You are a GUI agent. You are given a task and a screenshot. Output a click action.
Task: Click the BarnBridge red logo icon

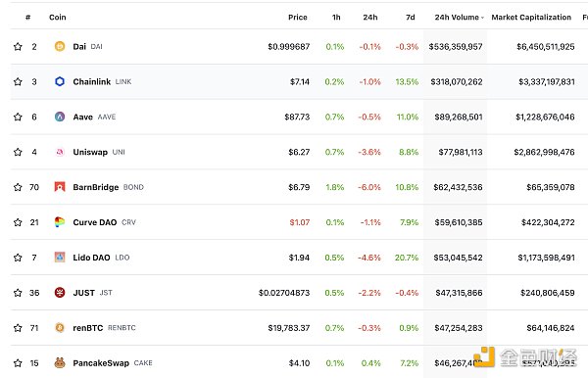[x=60, y=187]
